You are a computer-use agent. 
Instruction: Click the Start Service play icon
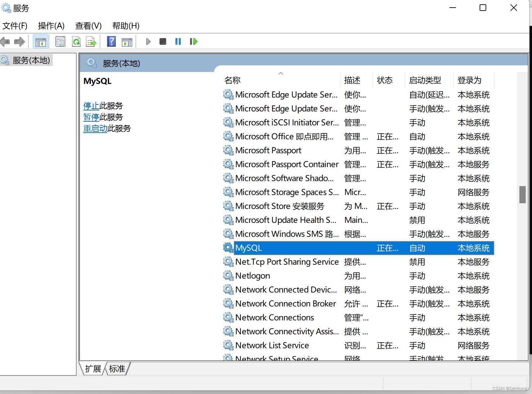[x=148, y=42]
